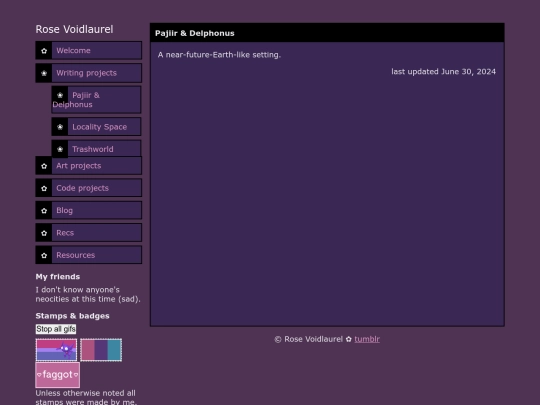Click flower icon beside Art projects
Screen dimensions: 540x405
(44, 166)
